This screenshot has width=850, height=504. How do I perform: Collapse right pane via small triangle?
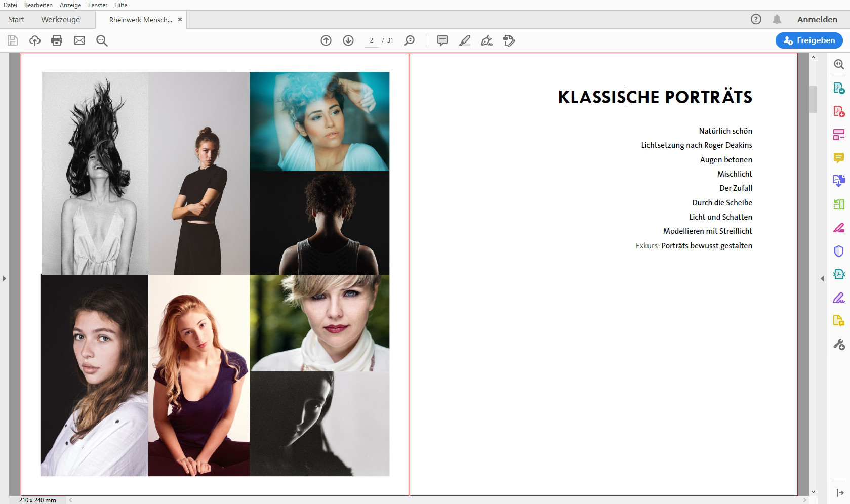click(x=822, y=278)
